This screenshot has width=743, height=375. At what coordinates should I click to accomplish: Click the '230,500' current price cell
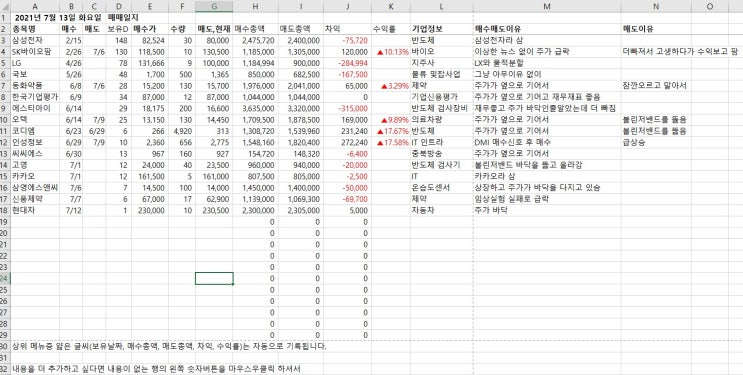click(214, 210)
